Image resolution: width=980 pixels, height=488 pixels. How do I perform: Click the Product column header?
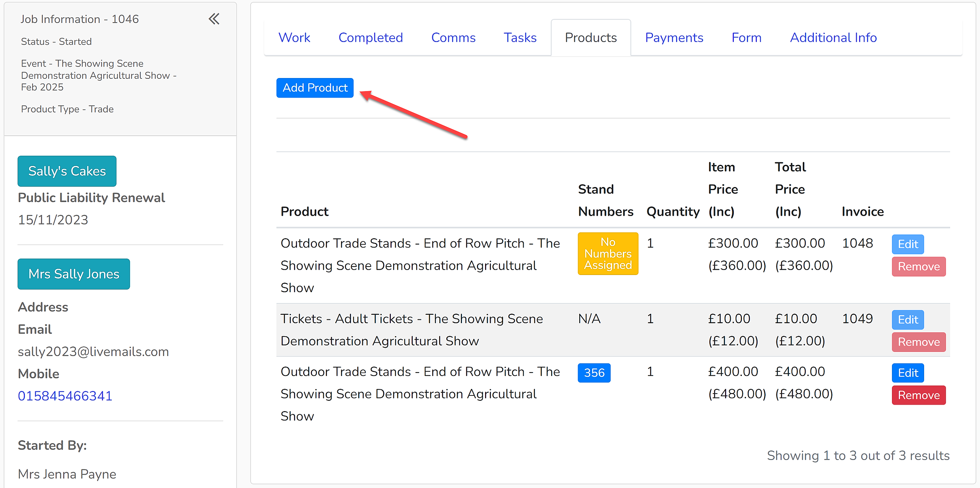[305, 212]
